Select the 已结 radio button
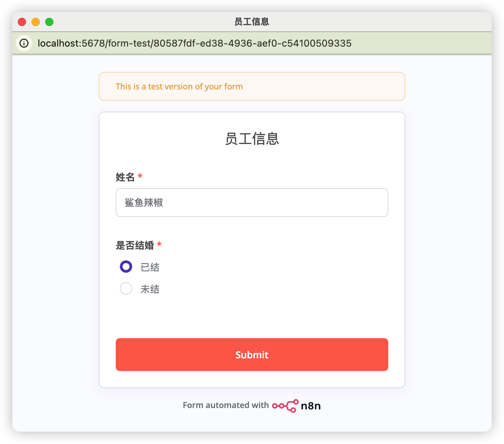Screen dimensions: 504x444 click(x=126, y=267)
